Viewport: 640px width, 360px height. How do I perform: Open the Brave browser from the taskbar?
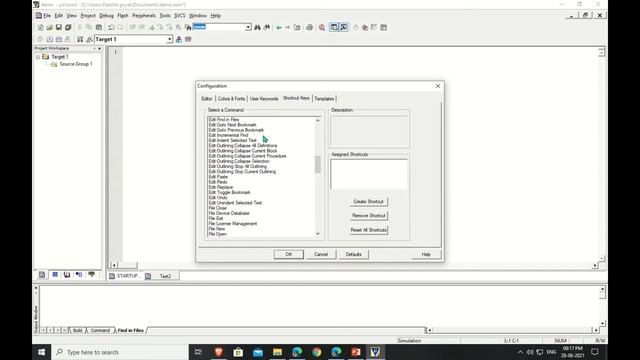point(219,352)
